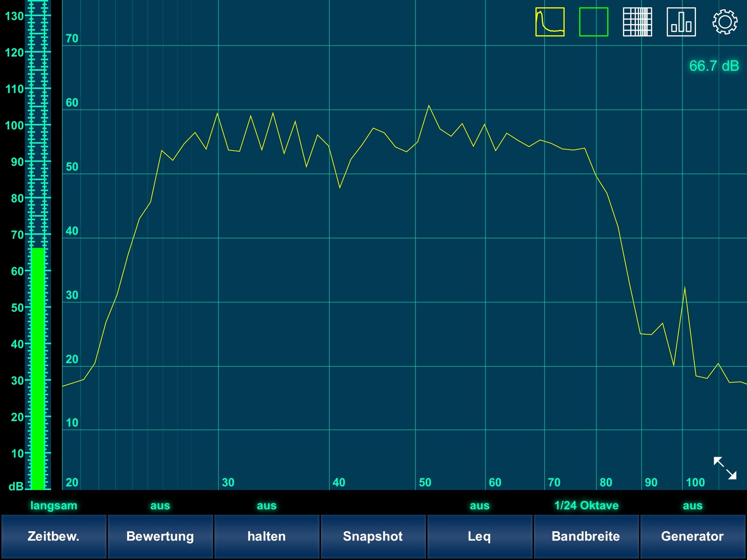Select the yellow spectrum curve view icon

(550, 22)
